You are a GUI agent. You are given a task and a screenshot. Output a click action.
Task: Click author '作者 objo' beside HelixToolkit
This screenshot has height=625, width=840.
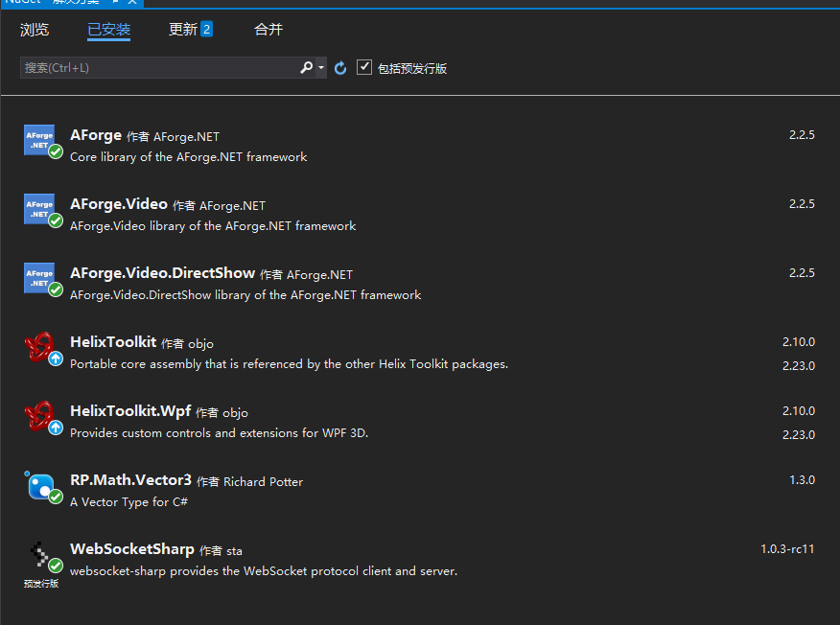coord(188,344)
